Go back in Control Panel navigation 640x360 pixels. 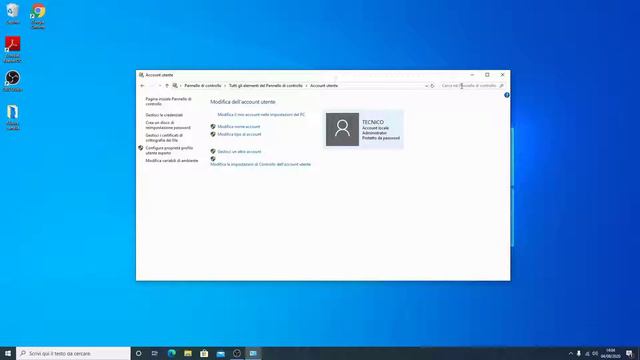point(142,86)
